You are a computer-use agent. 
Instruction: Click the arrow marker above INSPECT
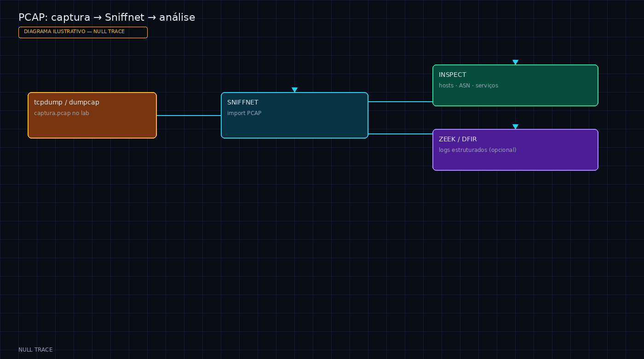[515, 62]
